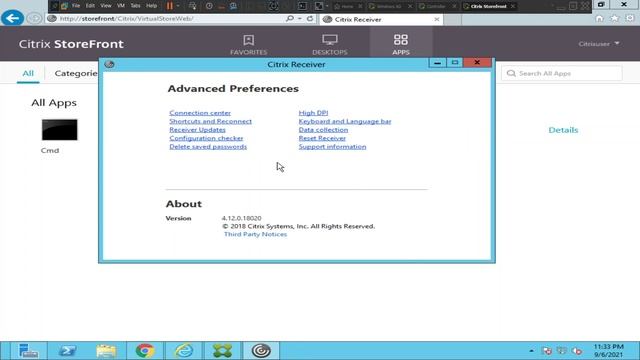Open the VMware Help menu
640x360 pixels.
click(x=151, y=6)
